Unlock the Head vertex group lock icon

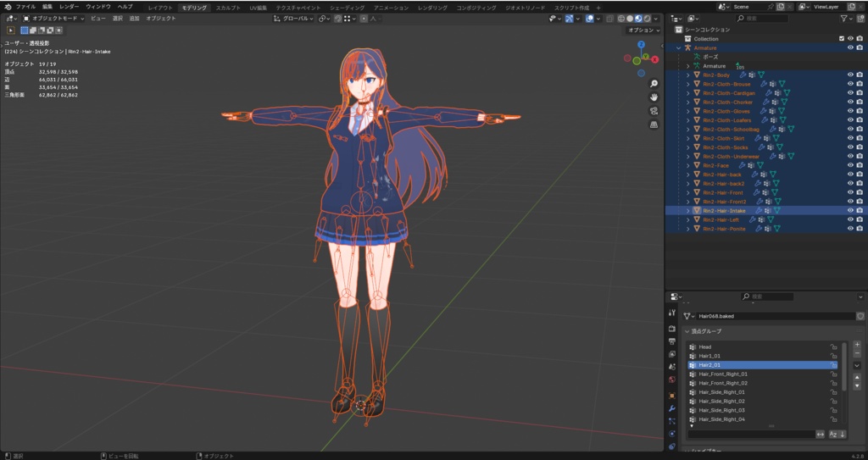(x=832, y=347)
